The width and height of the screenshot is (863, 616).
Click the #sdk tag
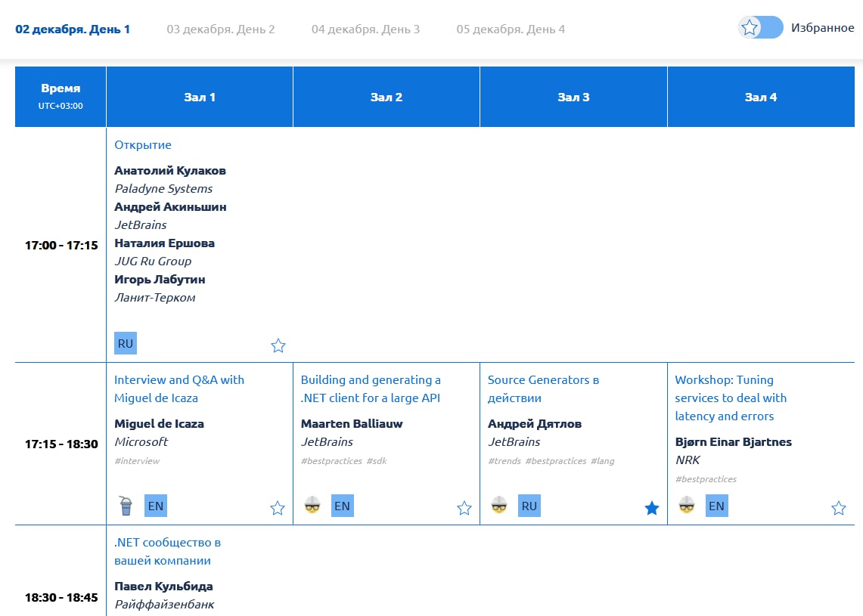377,461
